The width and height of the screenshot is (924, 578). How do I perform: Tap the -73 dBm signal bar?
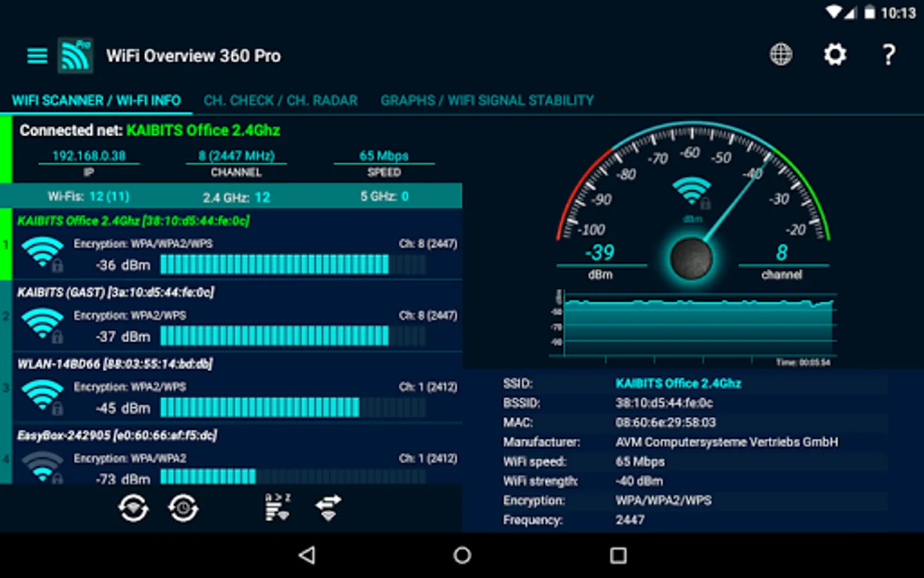(293, 477)
